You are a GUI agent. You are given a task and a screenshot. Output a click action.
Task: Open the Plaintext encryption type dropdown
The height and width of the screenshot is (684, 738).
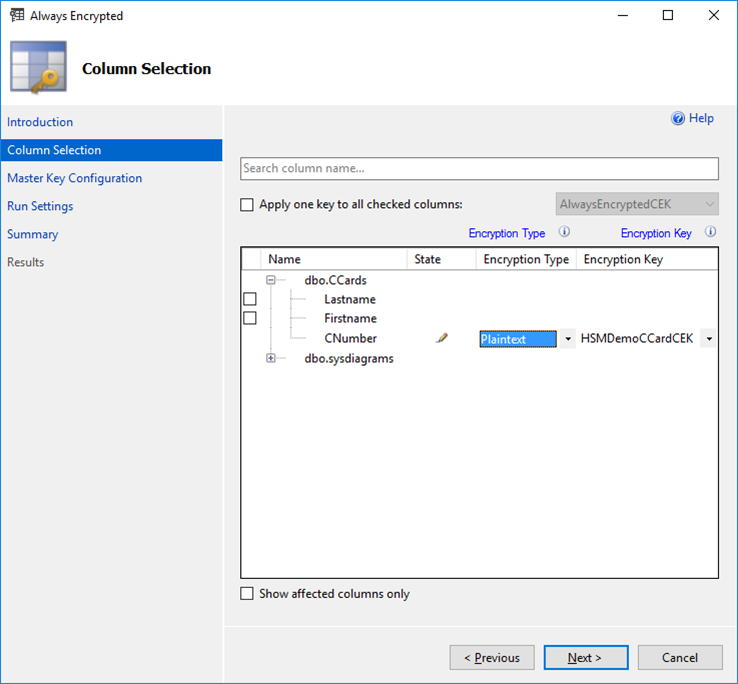(x=568, y=339)
